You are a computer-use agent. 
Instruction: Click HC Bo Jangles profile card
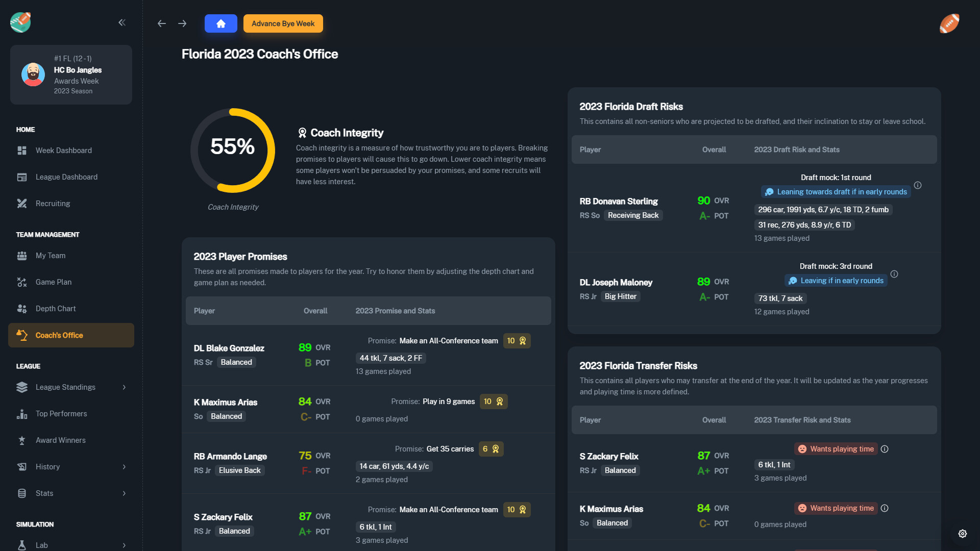tap(71, 74)
